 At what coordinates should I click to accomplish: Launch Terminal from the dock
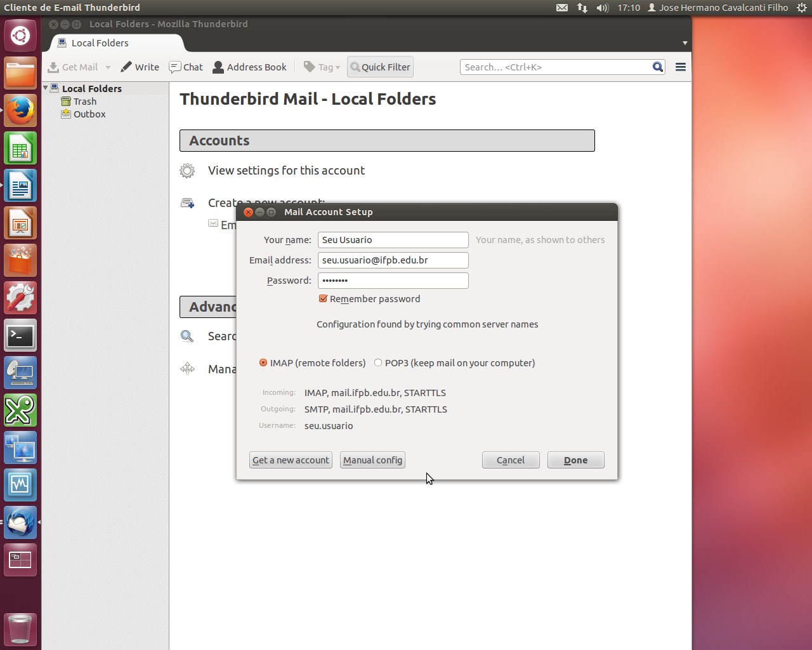[x=20, y=335]
